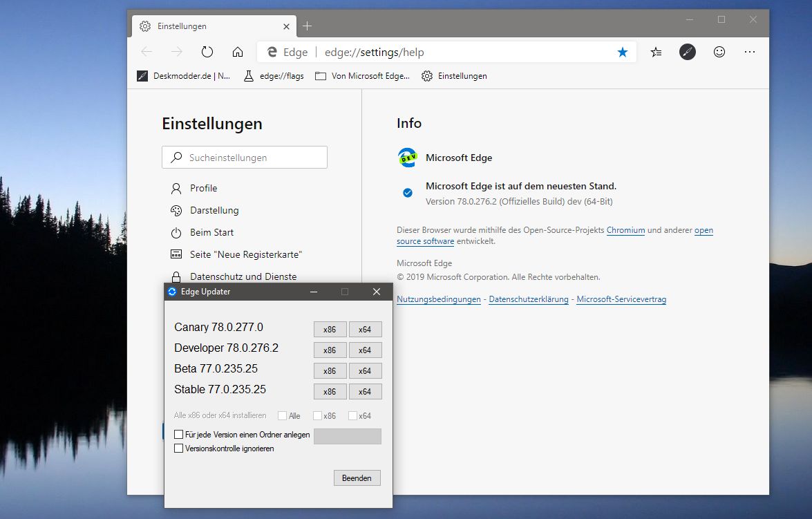812x519 pixels.
Task: Check the x64 install-all checkbox
Action: point(352,415)
